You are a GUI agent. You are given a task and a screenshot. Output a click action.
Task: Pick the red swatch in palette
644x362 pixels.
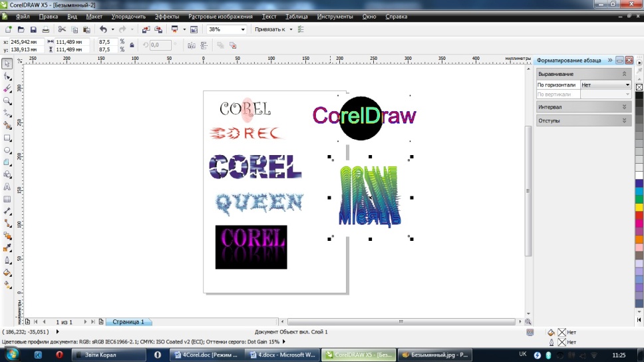639,216
